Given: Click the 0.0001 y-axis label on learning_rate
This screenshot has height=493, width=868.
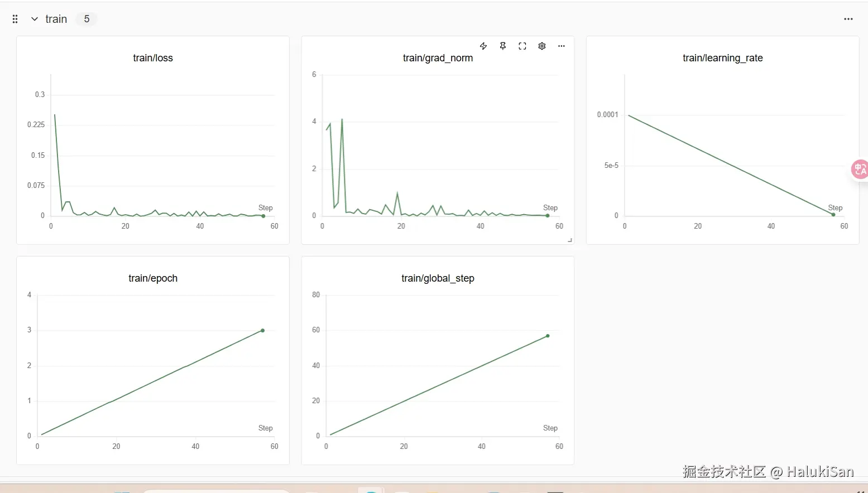Looking at the screenshot, I should point(607,115).
